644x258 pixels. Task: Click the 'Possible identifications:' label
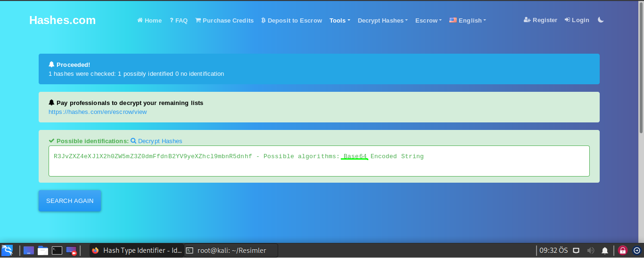(92, 141)
